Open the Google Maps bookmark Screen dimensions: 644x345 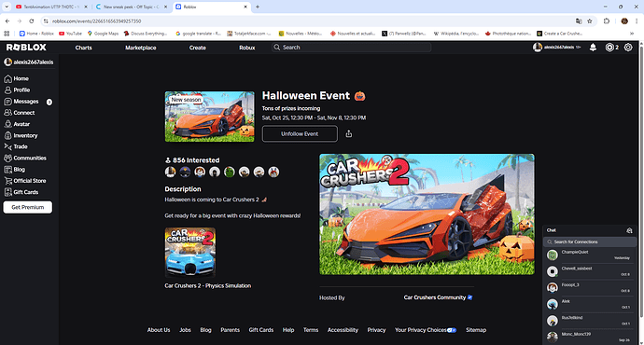point(103,34)
